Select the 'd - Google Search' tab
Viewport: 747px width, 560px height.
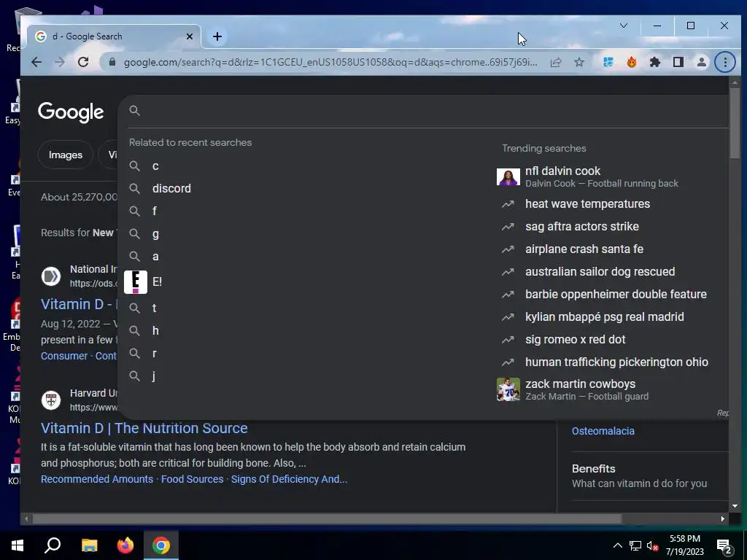112,36
